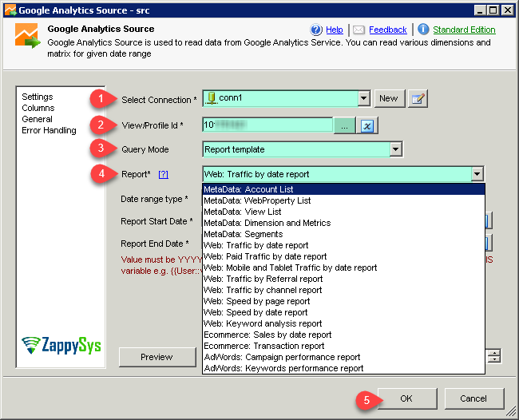This screenshot has width=519, height=420.
Task: Open the Error Handling page in left panel
Action: click(x=49, y=130)
